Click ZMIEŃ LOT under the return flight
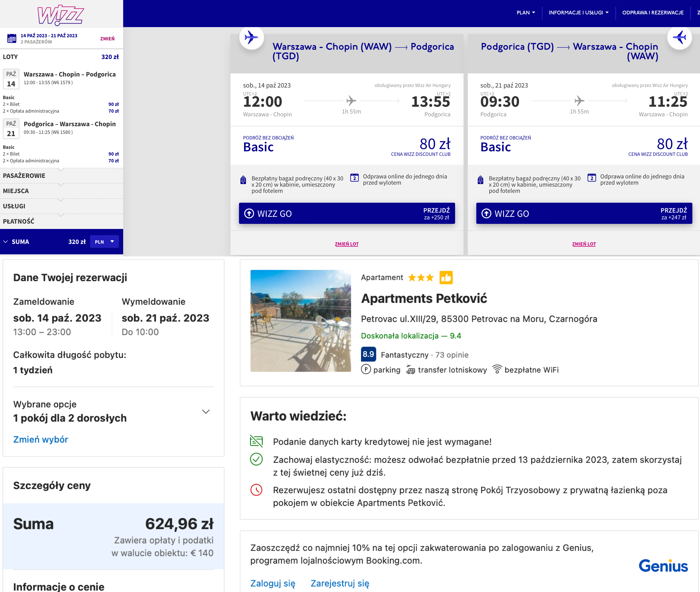Screen dimensions: 700x592 [584, 244]
